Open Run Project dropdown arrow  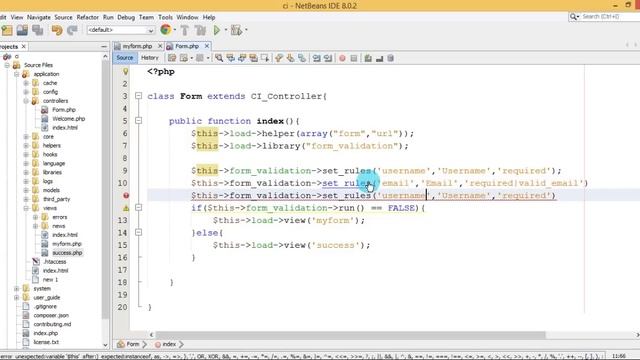click(x=225, y=30)
